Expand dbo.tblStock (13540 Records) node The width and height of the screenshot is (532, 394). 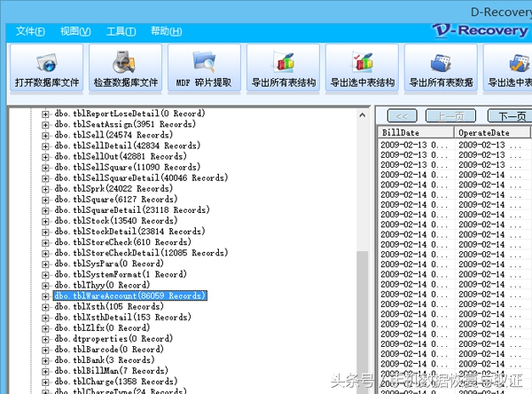click(x=45, y=222)
